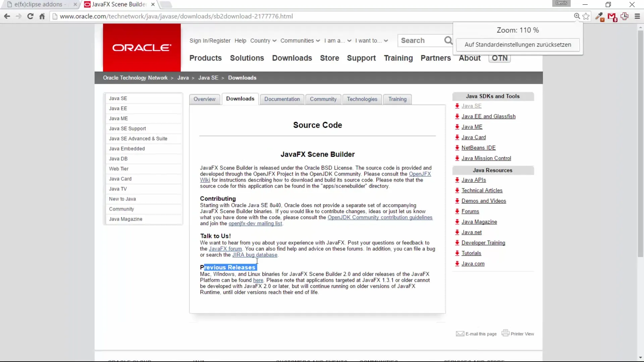
Task: Switch to the Technologies tab
Action: point(362,99)
